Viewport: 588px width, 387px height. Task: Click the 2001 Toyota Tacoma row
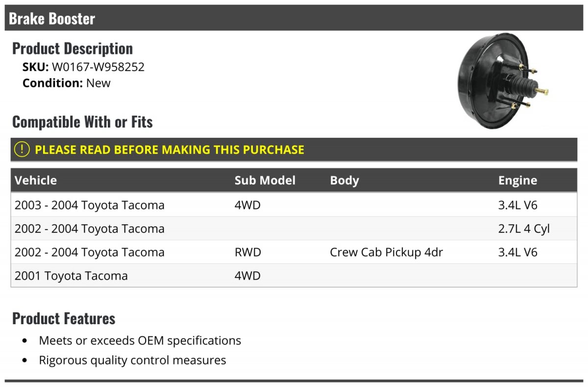pyautogui.click(x=294, y=276)
